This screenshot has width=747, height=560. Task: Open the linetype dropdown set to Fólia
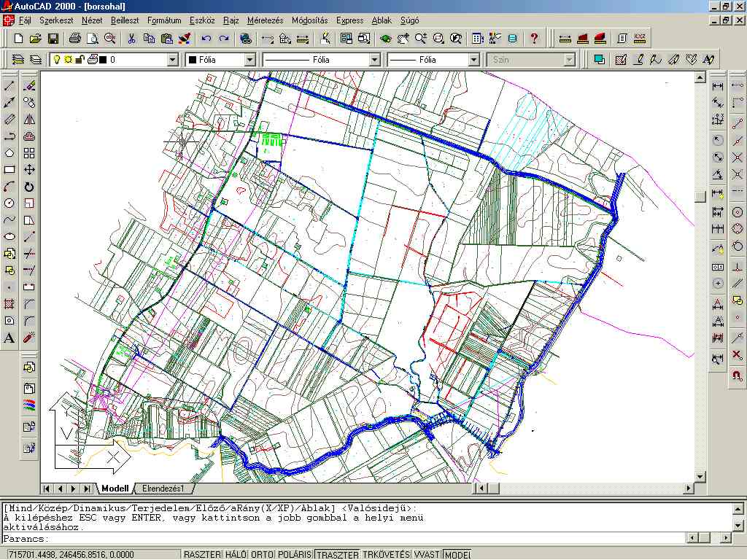[374, 60]
